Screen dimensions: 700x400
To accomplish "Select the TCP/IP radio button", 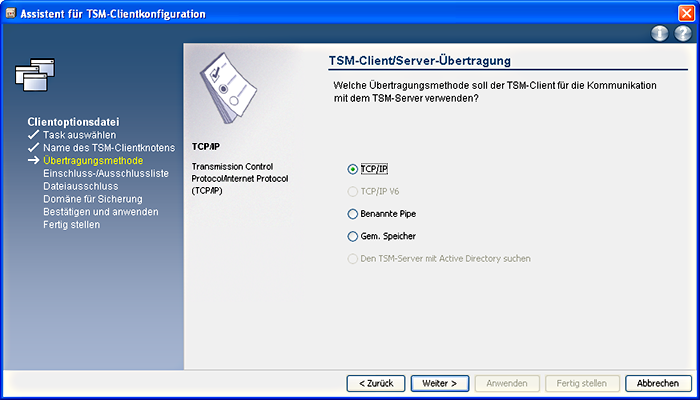I will tap(352, 169).
